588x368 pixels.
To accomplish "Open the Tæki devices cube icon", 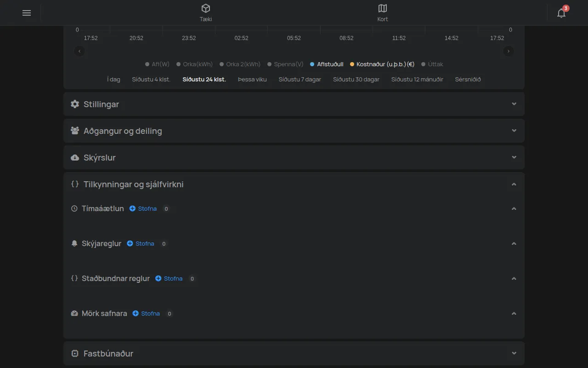I will (x=206, y=8).
